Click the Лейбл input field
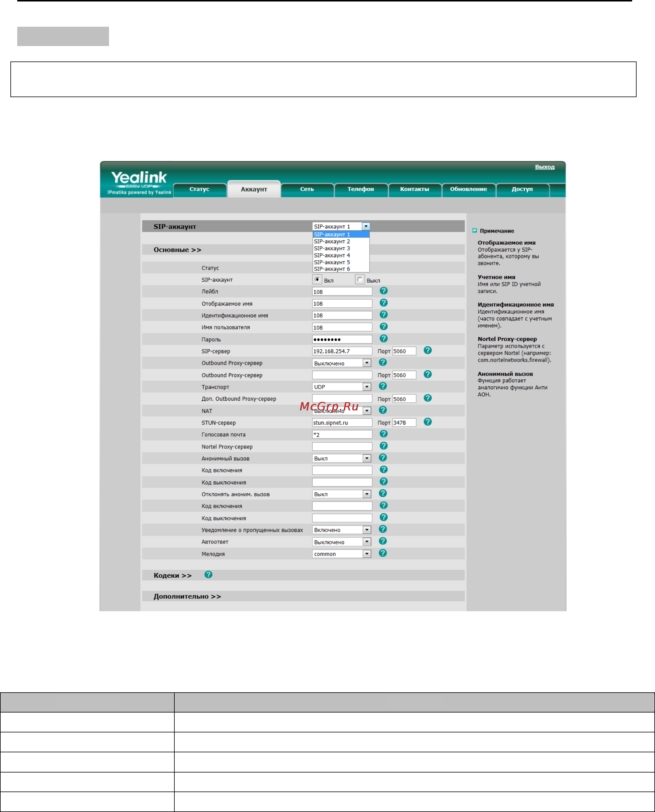 click(x=342, y=292)
